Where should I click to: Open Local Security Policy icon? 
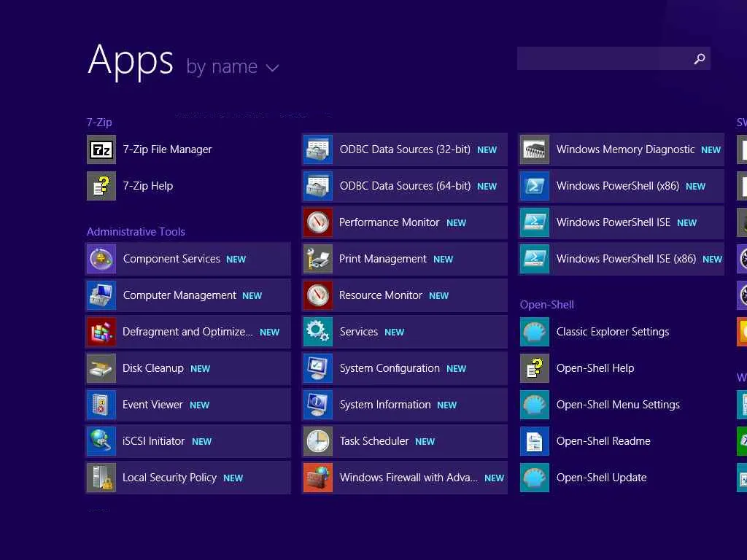click(x=101, y=478)
